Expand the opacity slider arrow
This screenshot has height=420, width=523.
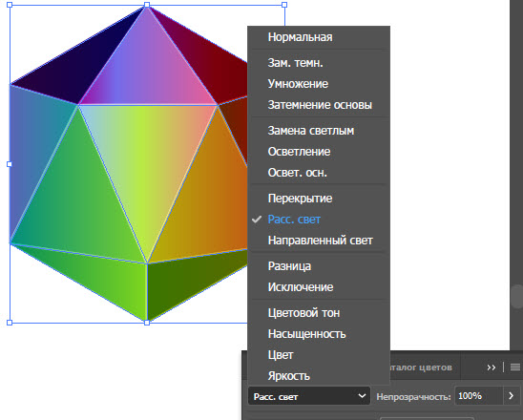pyautogui.click(x=511, y=396)
